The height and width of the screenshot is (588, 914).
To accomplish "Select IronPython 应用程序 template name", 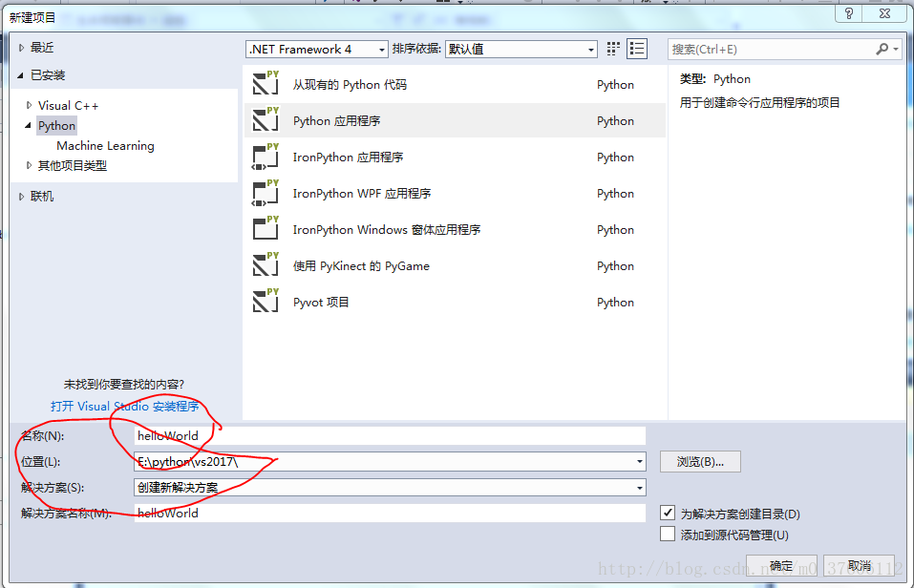I will (348, 157).
